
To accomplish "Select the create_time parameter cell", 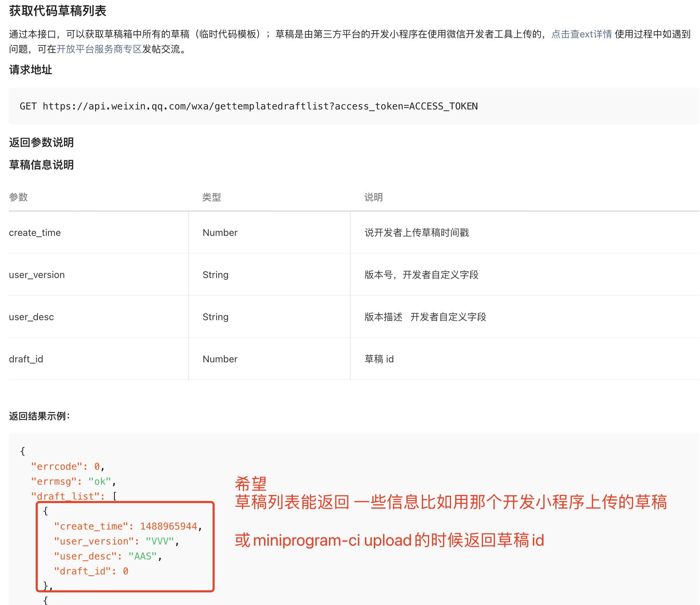I will (35, 233).
